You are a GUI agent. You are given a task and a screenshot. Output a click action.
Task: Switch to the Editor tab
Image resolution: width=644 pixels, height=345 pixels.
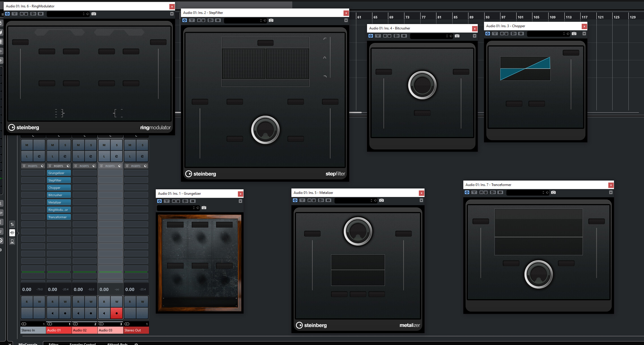click(53, 344)
